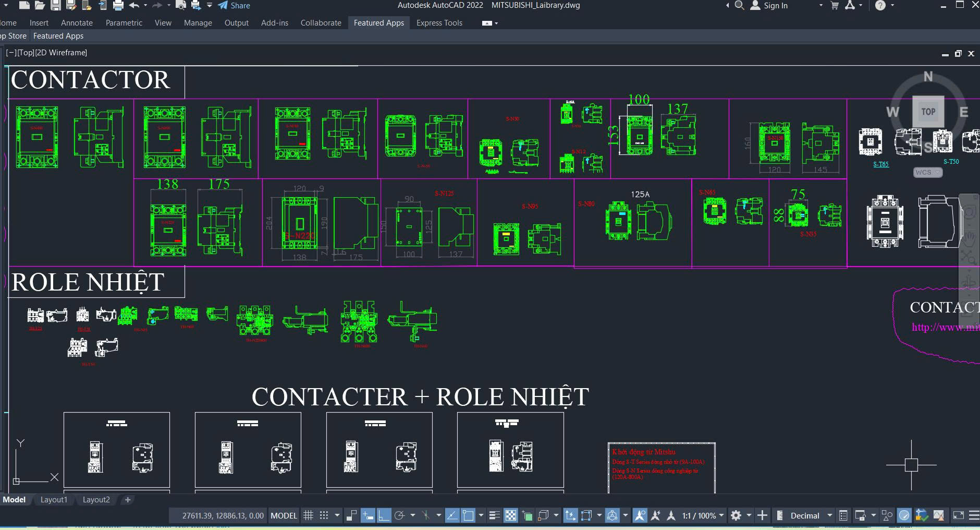
Task: Toggle Polar Tracking
Action: [400, 515]
